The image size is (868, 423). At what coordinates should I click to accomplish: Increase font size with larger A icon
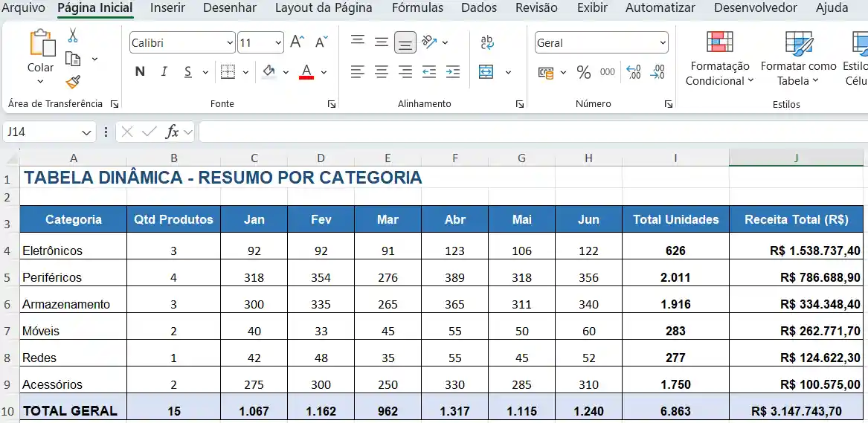pyautogui.click(x=298, y=42)
